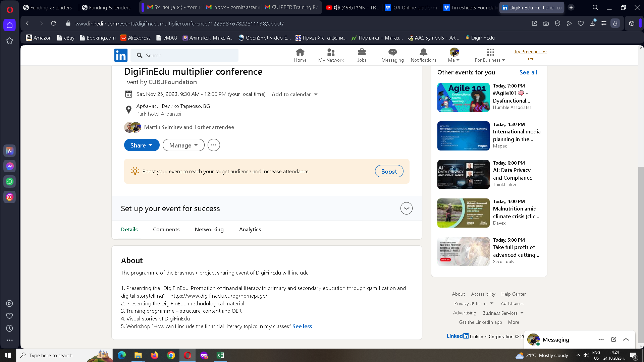Open Instagram in Opera sidebar
The width and height of the screenshot is (644, 362).
pos(9,197)
